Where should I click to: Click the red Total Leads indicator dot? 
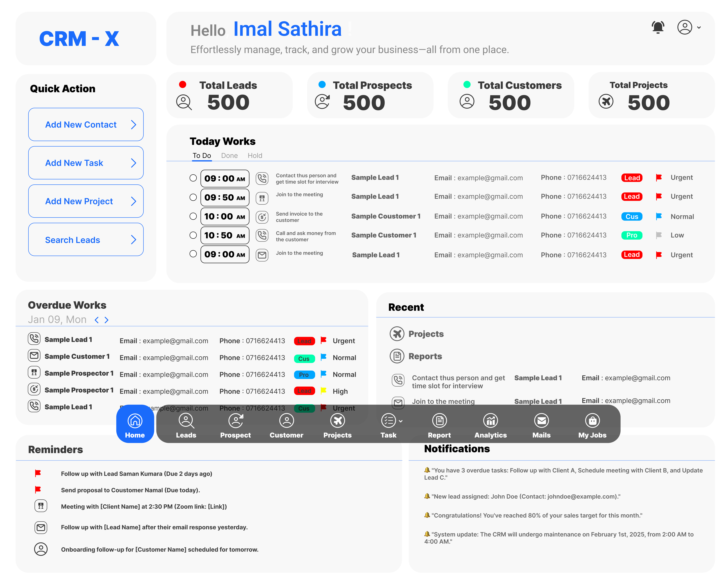point(183,85)
